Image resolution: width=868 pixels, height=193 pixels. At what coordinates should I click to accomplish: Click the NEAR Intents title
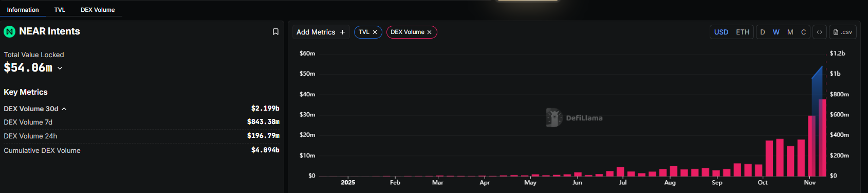click(49, 31)
